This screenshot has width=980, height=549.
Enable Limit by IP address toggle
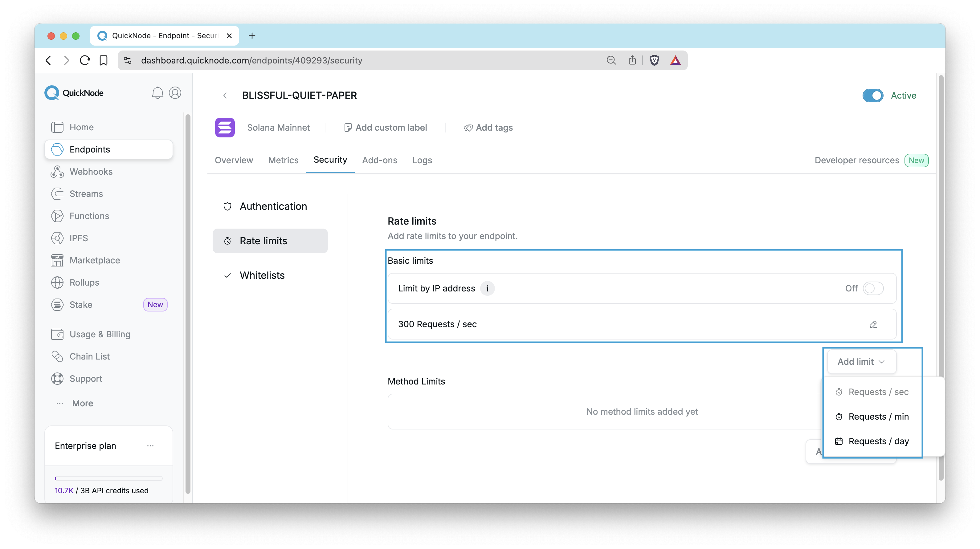coord(873,289)
